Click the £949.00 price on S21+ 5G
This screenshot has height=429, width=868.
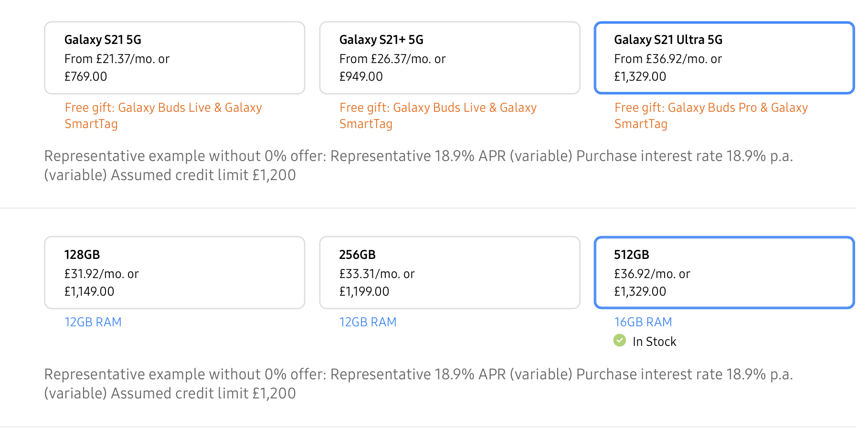361,76
